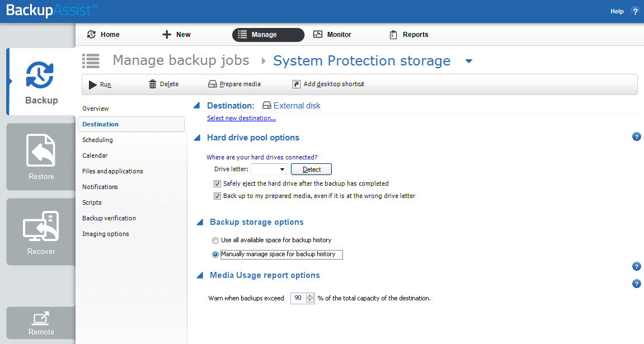Open the Reports tab
This screenshot has height=344, width=644.
[408, 35]
